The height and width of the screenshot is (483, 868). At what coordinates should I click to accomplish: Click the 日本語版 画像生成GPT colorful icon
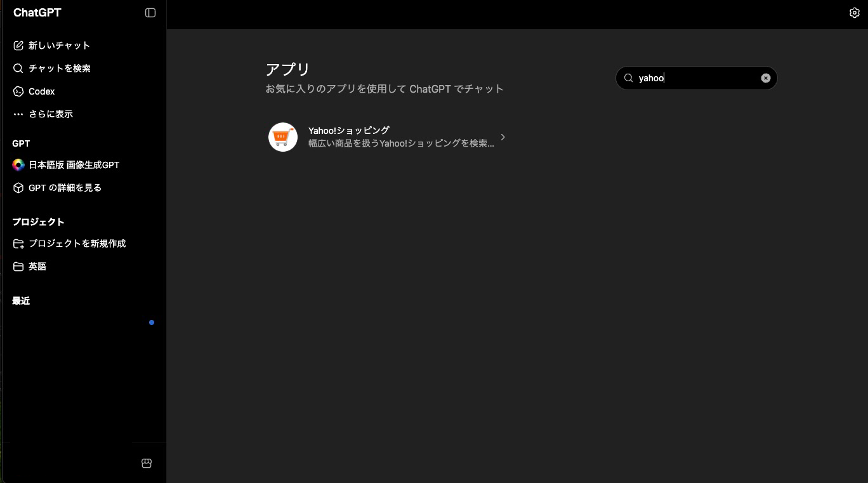18,165
